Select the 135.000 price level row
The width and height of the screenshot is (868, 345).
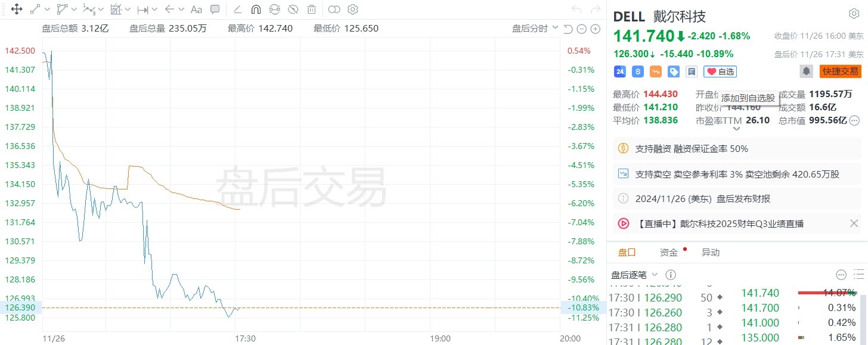click(x=799, y=338)
